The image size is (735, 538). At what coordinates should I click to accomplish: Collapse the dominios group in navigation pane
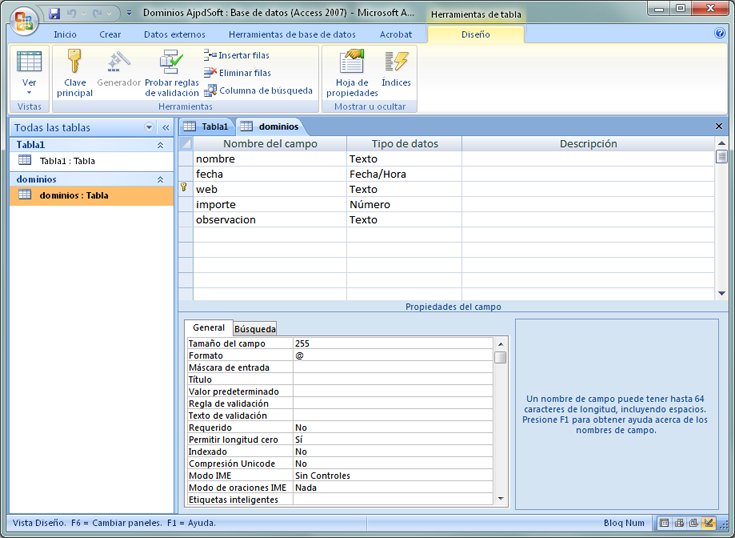[160, 179]
